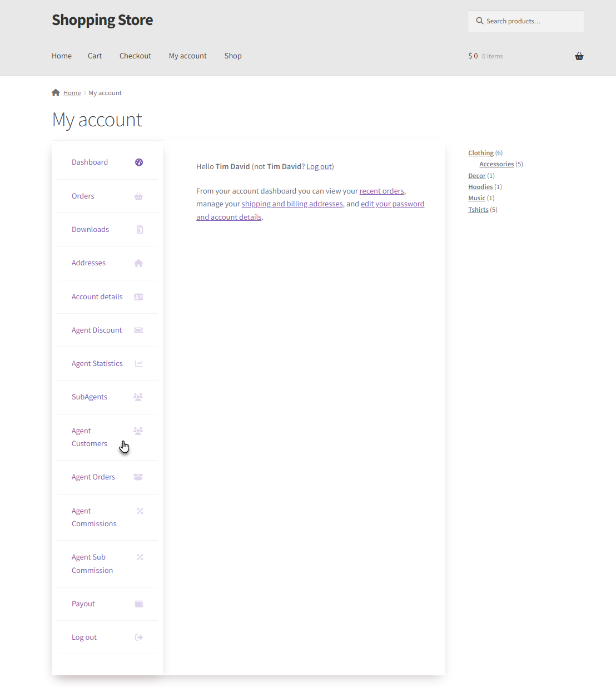Click the Agent Customers group icon

(138, 431)
